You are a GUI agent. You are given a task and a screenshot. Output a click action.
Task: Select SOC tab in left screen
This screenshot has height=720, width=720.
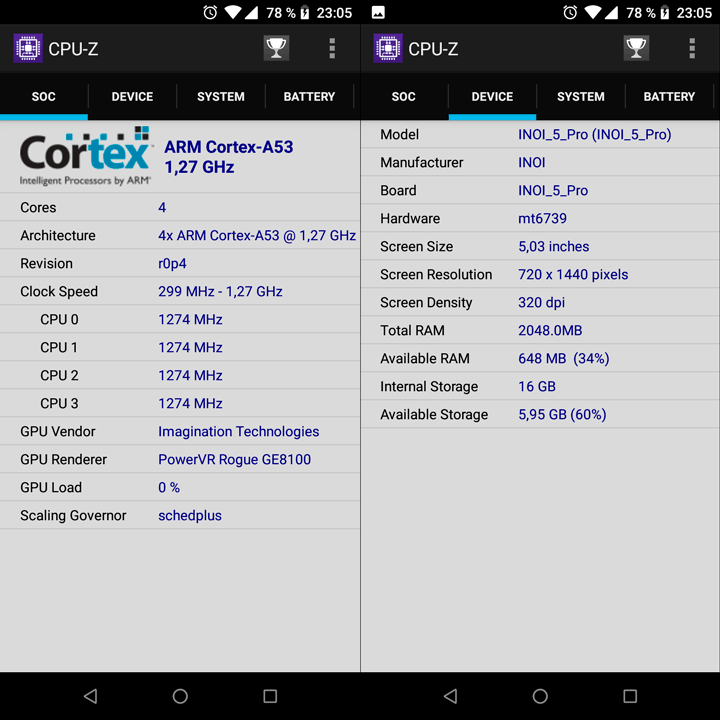point(44,97)
